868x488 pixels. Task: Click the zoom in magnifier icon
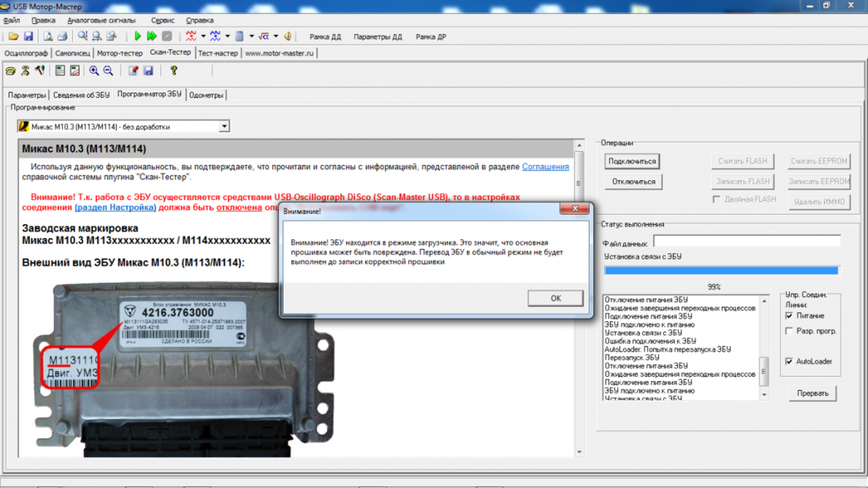click(x=94, y=71)
